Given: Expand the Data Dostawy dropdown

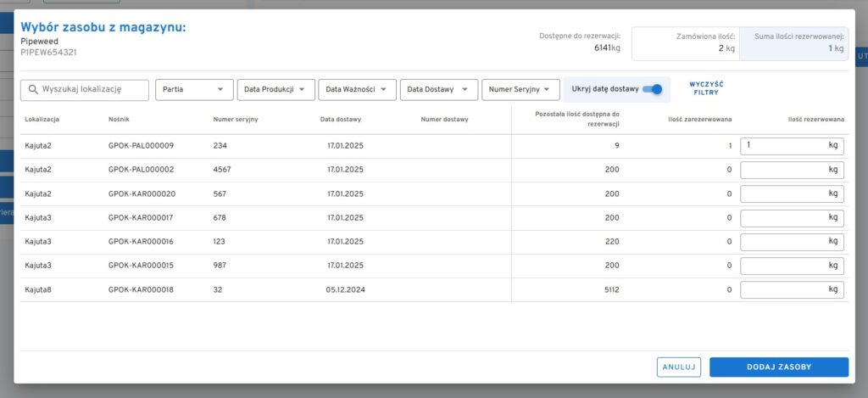Looking at the screenshot, I should 437,89.
